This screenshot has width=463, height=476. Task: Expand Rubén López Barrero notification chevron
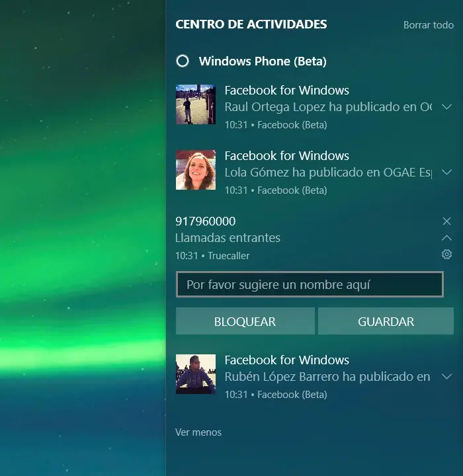[x=446, y=376]
